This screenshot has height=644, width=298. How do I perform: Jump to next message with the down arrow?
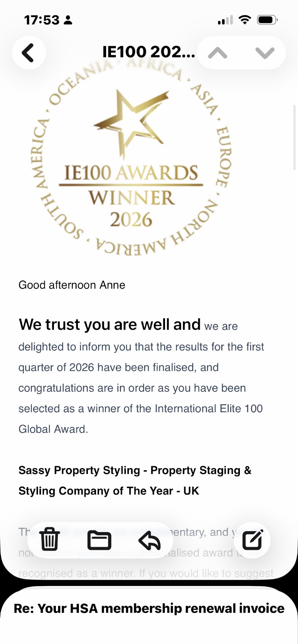click(265, 53)
